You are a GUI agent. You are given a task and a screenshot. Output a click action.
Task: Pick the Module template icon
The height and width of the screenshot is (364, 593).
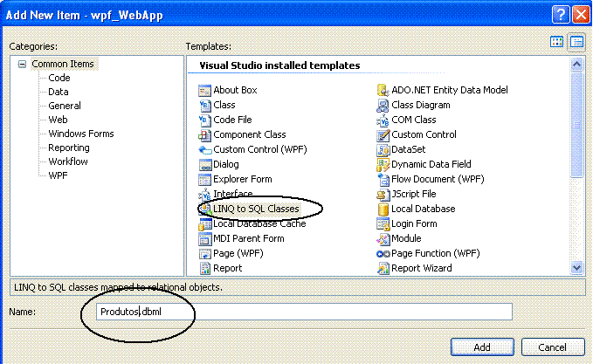[383, 239]
